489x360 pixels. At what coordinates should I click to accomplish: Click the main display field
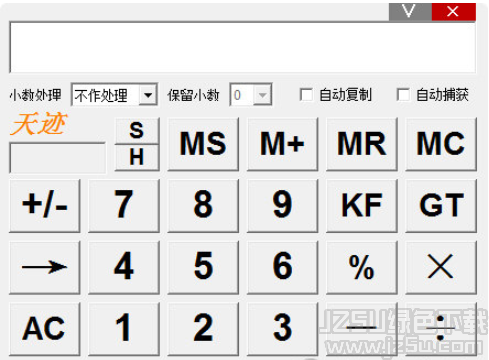pyautogui.click(x=243, y=47)
